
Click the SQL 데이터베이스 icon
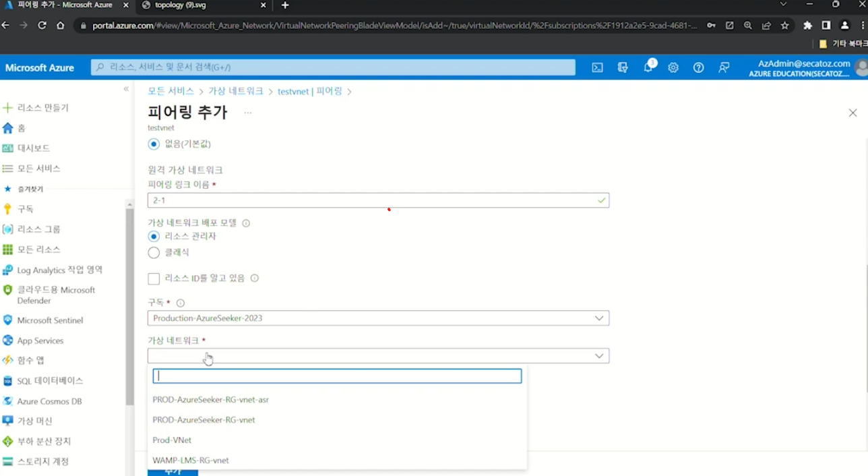(x=8, y=381)
